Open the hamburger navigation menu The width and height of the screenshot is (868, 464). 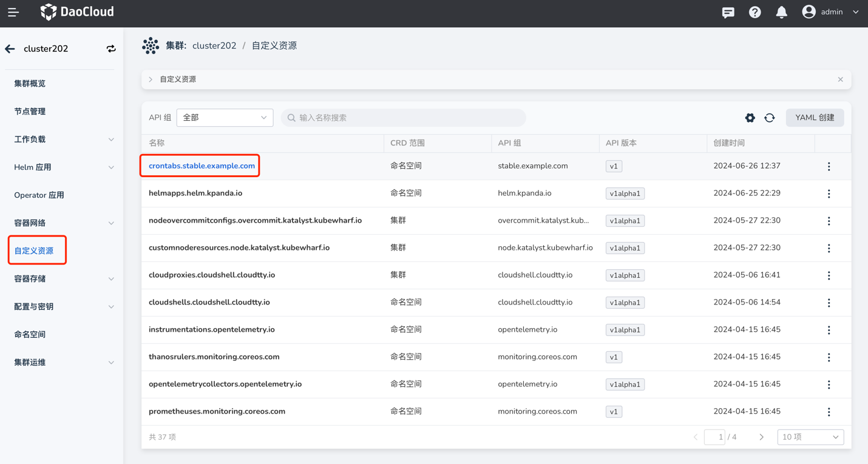click(x=13, y=12)
